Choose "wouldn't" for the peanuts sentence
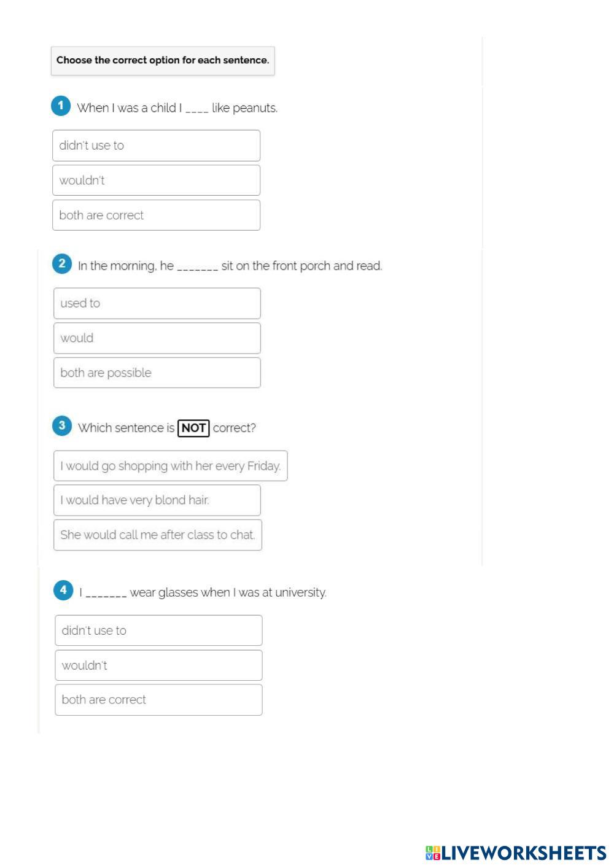The height and width of the screenshot is (868, 614). 156,180
